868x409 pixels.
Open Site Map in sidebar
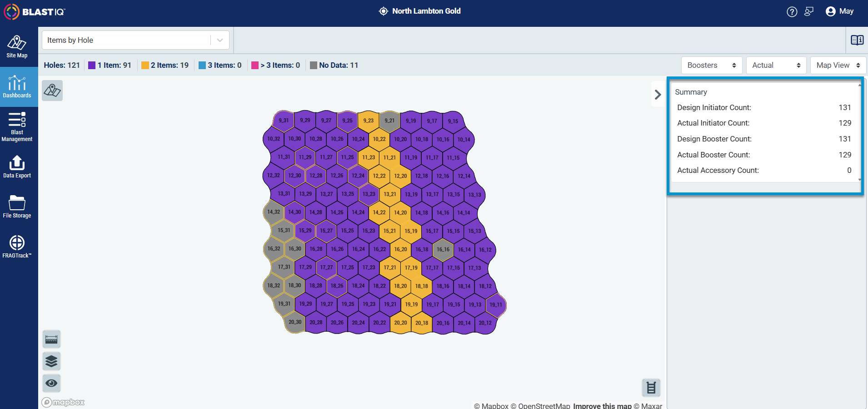[17, 47]
